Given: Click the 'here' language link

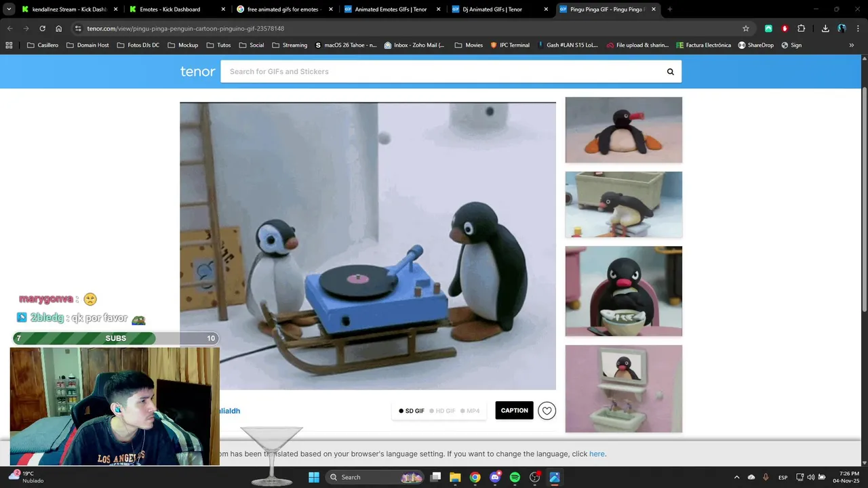Looking at the screenshot, I should point(597,454).
